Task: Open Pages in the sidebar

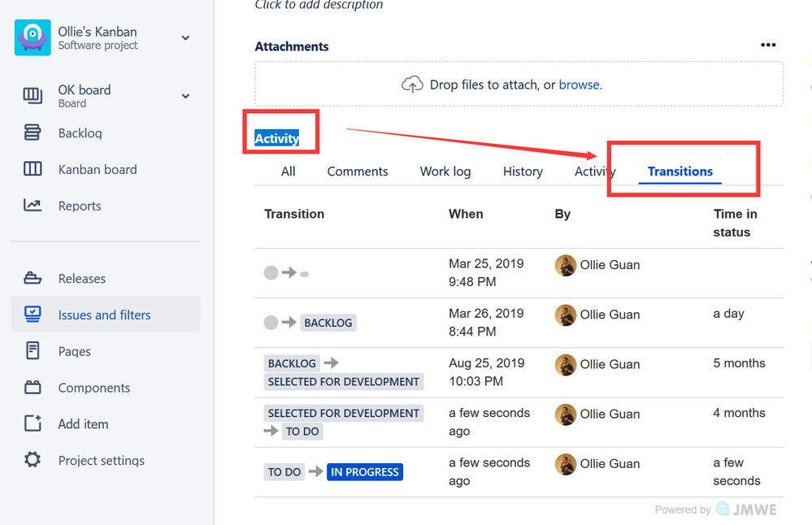Action: [x=74, y=351]
